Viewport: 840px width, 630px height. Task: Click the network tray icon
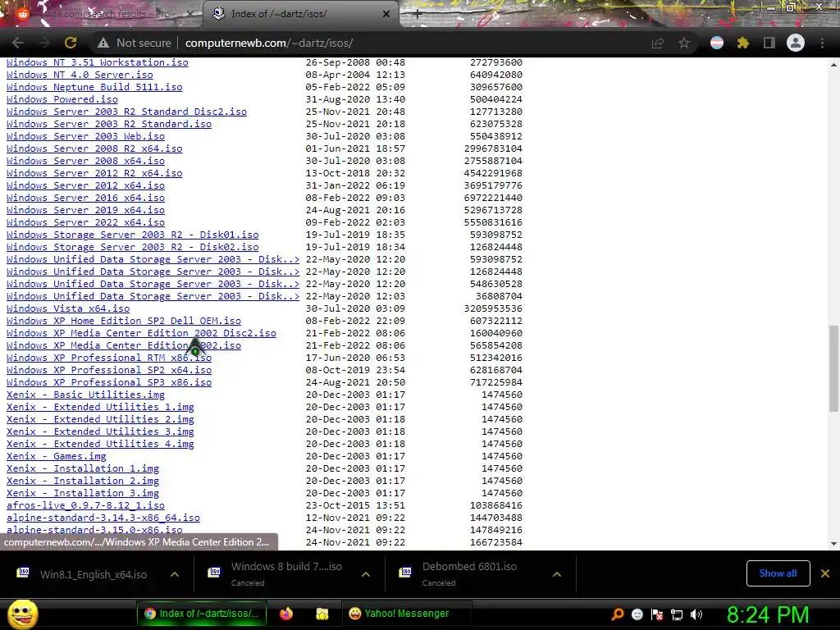(x=677, y=614)
